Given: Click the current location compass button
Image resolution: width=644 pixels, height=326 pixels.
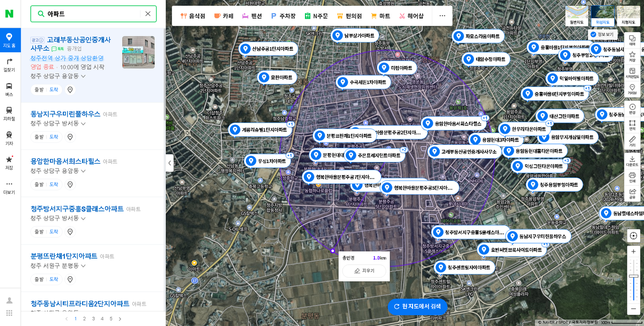Looking at the screenshot, I should point(633,235).
